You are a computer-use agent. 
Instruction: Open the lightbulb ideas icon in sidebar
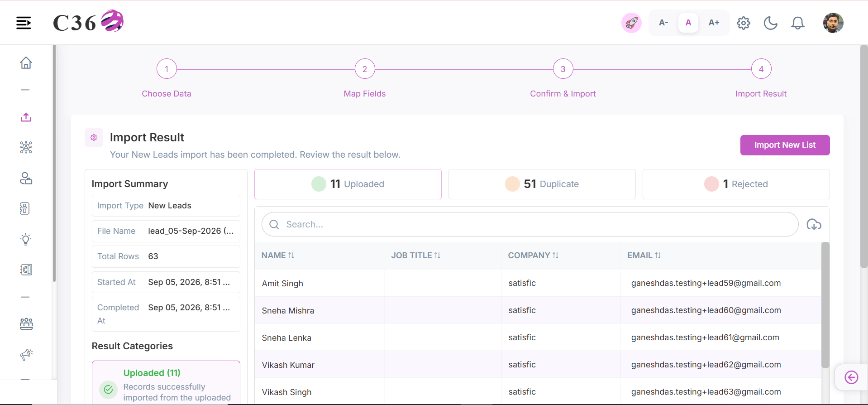coord(26,239)
